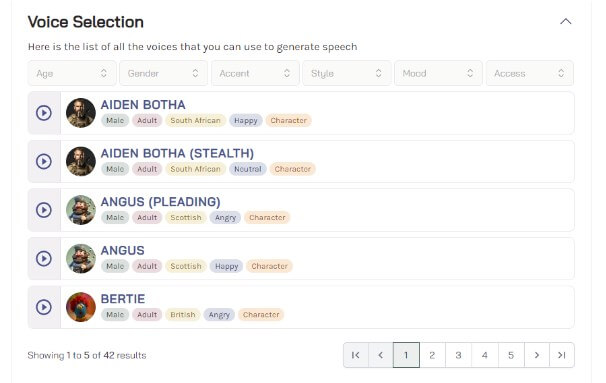Go to the next results page
606x383 pixels.
[x=537, y=355]
